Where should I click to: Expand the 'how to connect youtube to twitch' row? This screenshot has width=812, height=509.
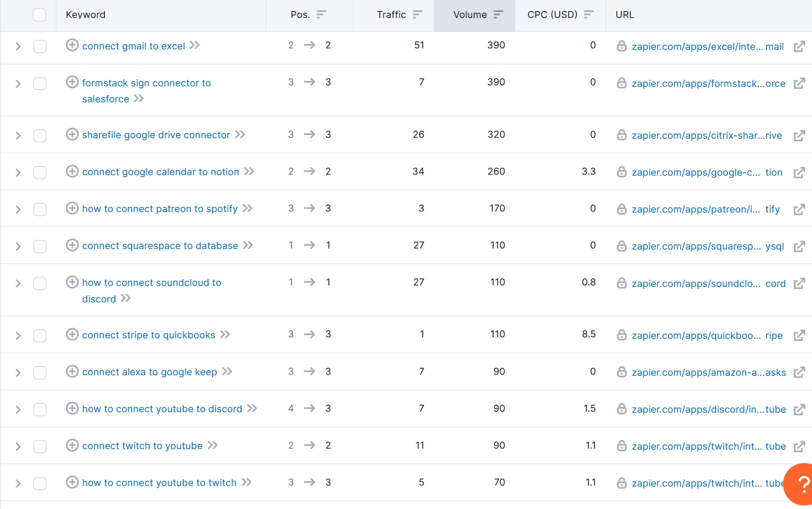pyautogui.click(x=18, y=484)
